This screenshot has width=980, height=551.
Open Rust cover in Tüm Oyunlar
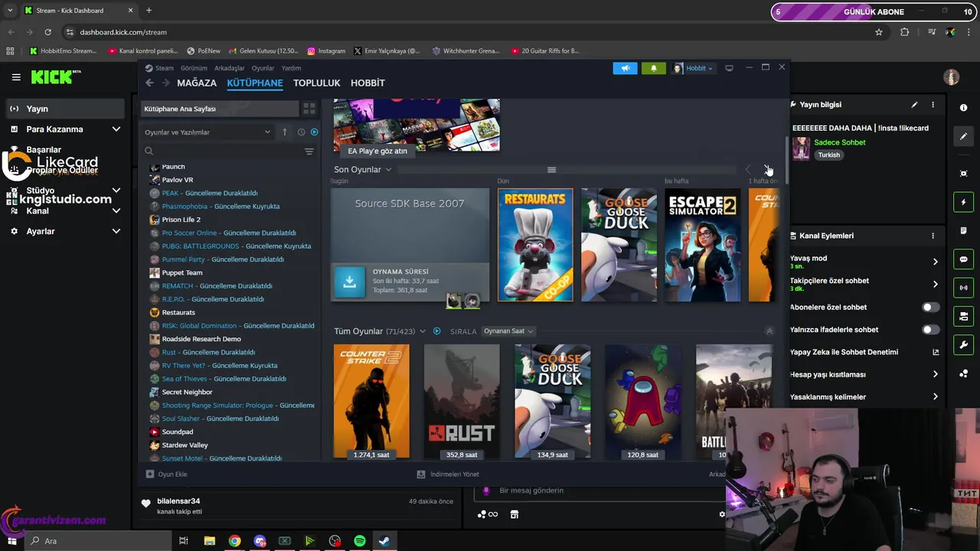pyautogui.click(x=462, y=402)
